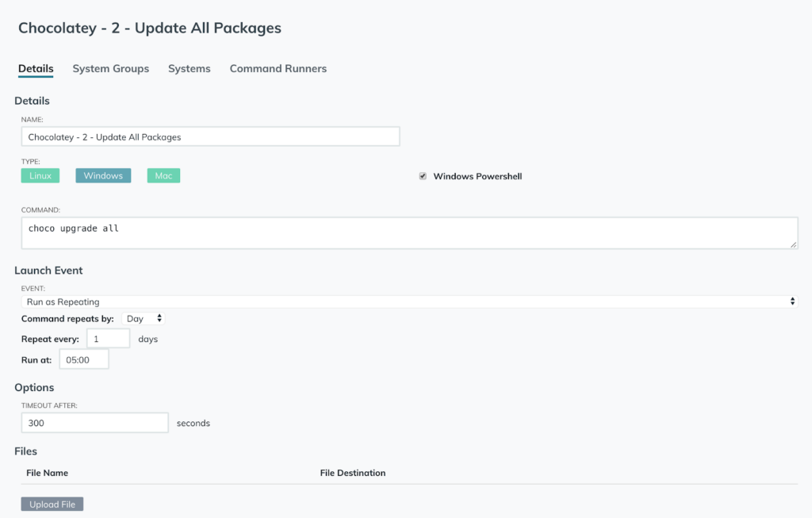The image size is (812, 518).
Task: Click the Name input field
Action: pos(210,136)
